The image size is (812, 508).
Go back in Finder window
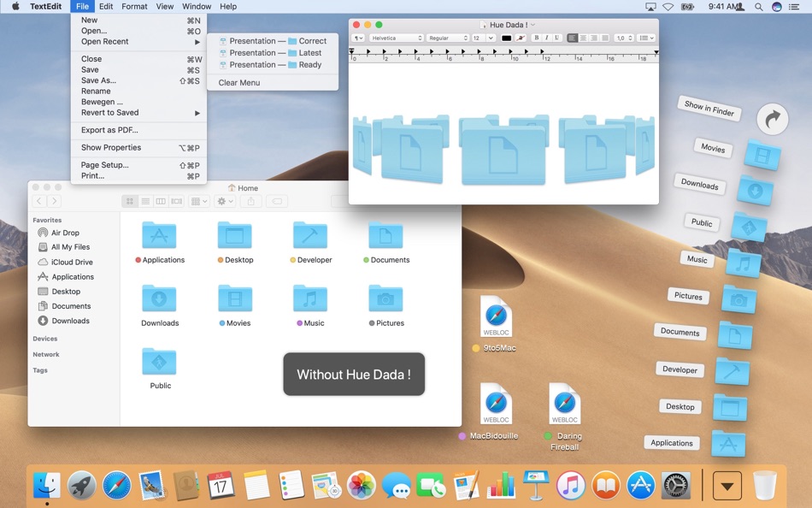coord(39,201)
